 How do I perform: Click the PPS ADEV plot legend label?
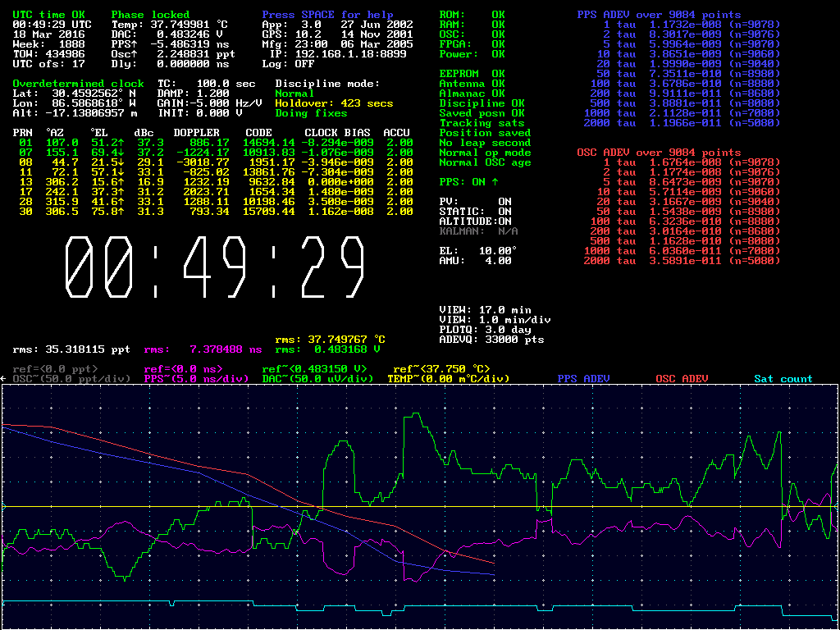tap(583, 379)
